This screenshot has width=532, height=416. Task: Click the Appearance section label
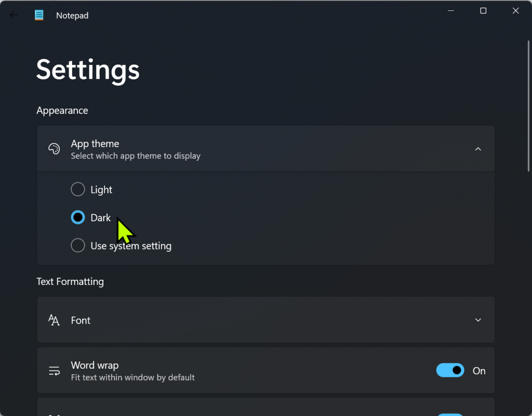point(62,110)
